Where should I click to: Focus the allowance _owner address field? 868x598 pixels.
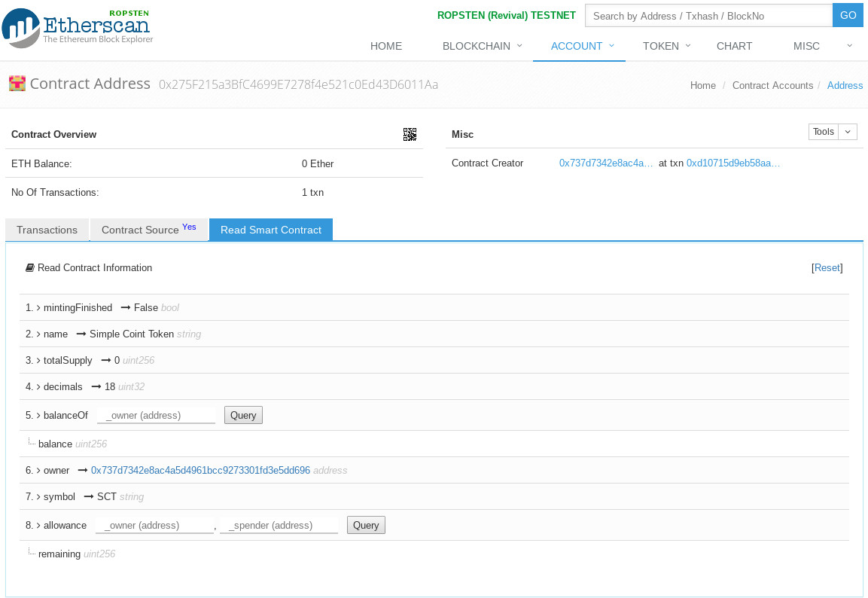(x=154, y=526)
